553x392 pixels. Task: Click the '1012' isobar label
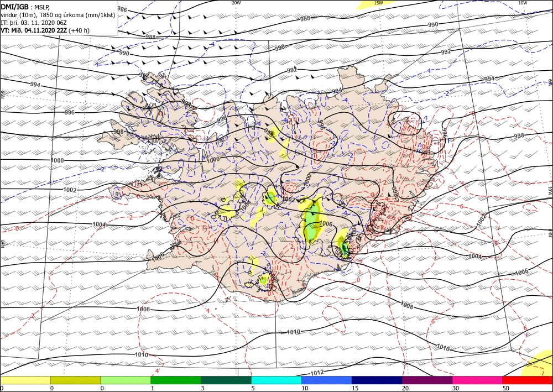pos(317,372)
